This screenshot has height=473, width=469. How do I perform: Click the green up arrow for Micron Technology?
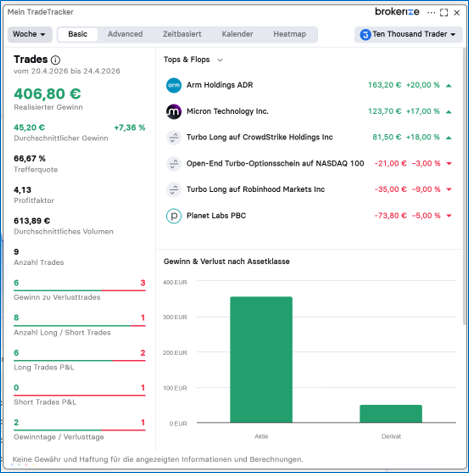tap(449, 112)
